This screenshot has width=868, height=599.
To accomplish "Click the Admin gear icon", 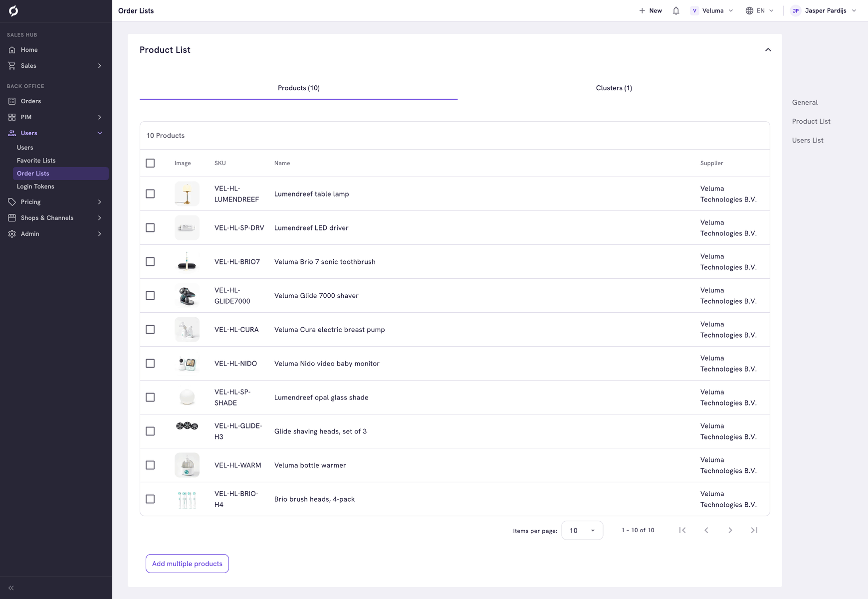I will pos(12,234).
